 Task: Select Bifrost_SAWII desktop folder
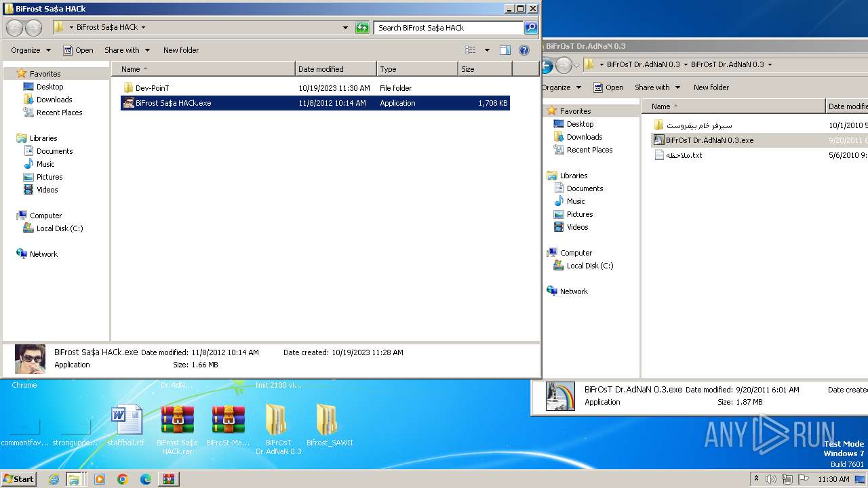pos(330,426)
